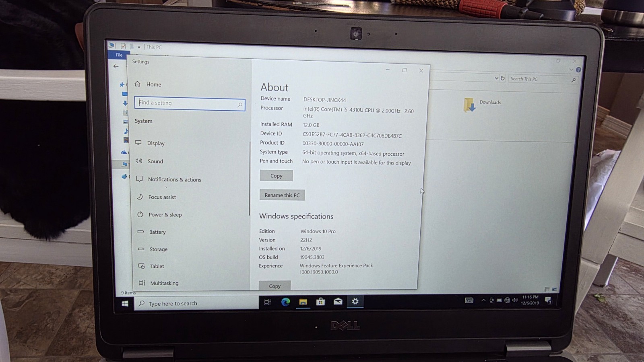644x362 pixels.
Task: Click the taskbar Type here to search box
Action: [x=196, y=303]
